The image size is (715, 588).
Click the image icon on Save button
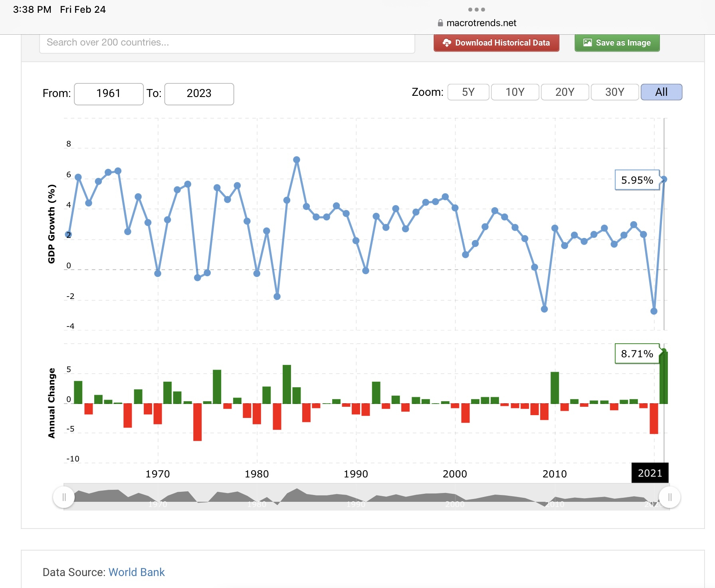click(x=587, y=43)
